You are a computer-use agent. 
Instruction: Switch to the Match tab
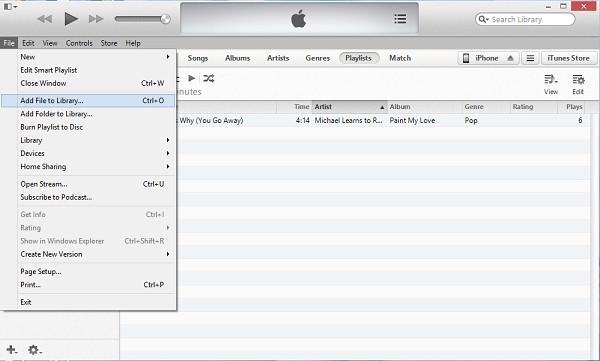pyautogui.click(x=400, y=58)
